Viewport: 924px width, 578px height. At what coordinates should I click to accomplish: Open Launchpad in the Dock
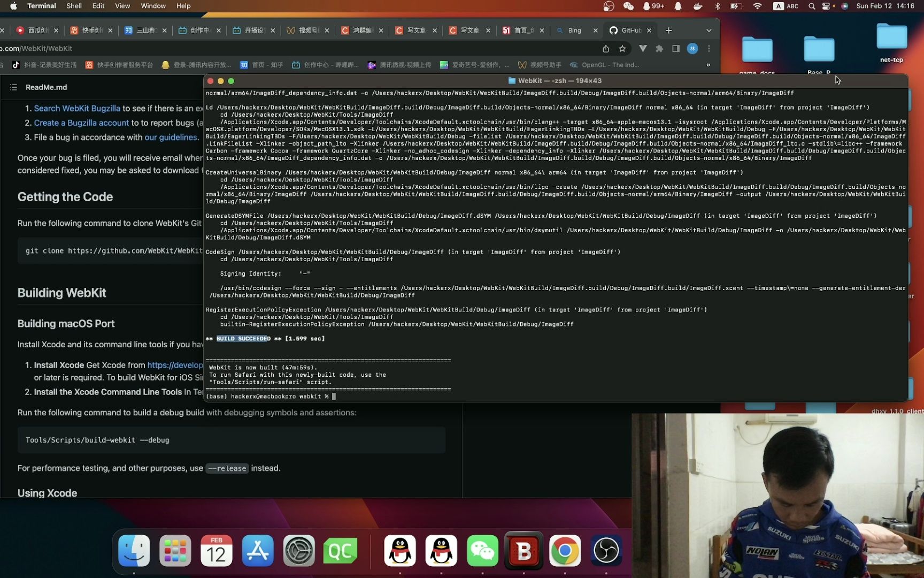pos(175,550)
